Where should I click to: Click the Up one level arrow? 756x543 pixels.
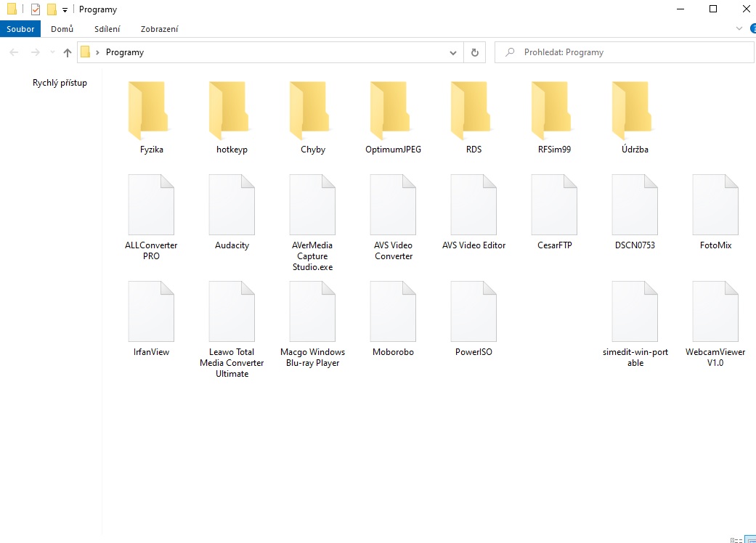(x=68, y=52)
